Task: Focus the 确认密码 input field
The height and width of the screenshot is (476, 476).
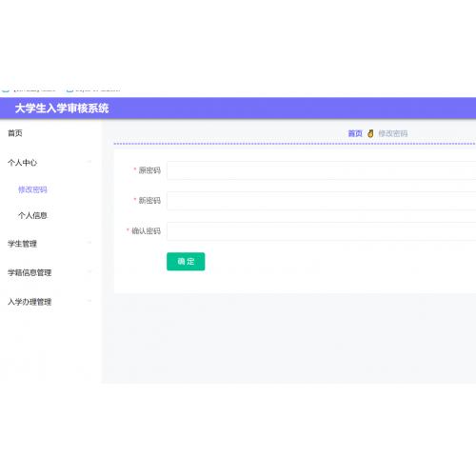Action: (x=321, y=231)
